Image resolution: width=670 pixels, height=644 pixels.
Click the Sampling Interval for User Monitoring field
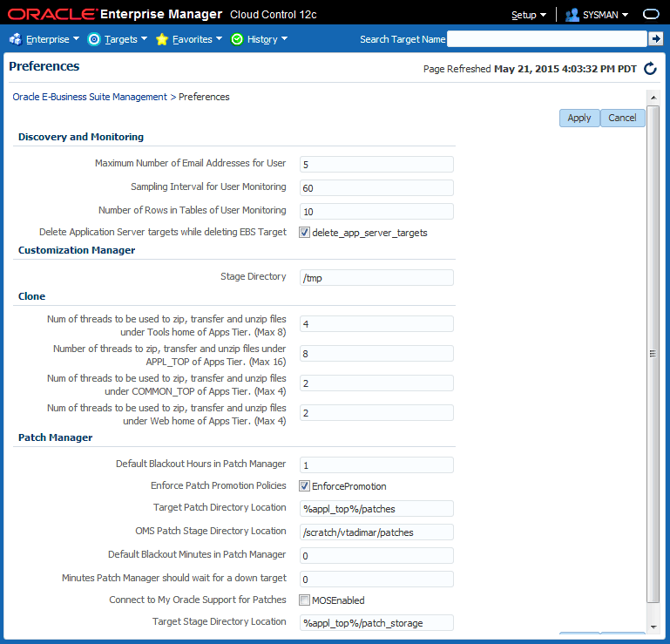coord(376,188)
